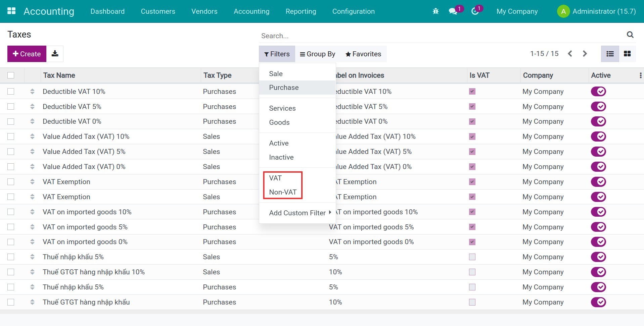Toggle Active switch for Deductible VAT 10%
Image resolution: width=644 pixels, height=326 pixels.
pos(598,91)
